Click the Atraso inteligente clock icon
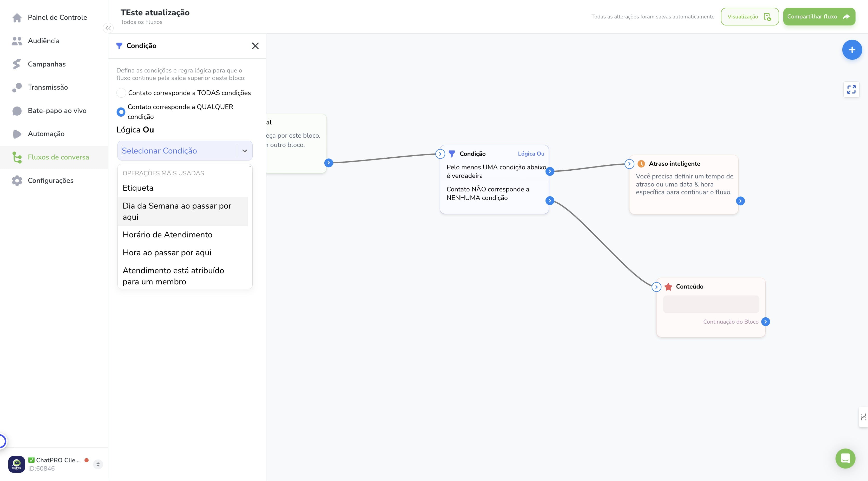The image size is (868, 481). [641, 164]
